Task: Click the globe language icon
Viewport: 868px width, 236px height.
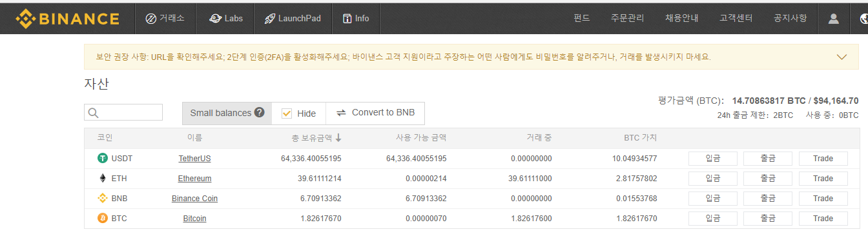Action: tap(864, 19)
